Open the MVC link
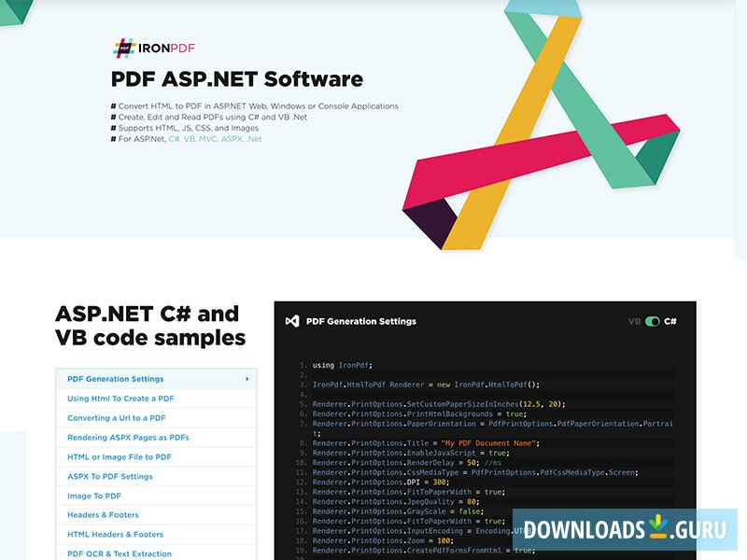Viewport: 747px width, 560px height. coord(210,137)
